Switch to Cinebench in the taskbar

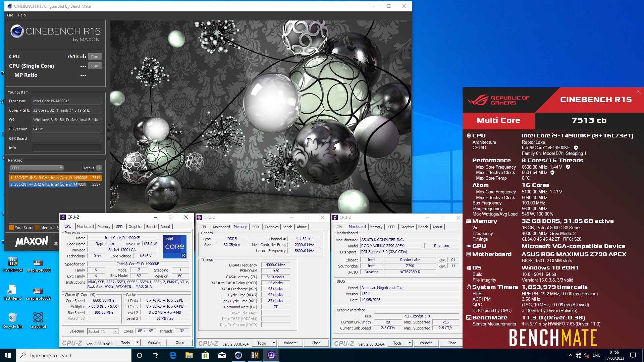(238, 355)
